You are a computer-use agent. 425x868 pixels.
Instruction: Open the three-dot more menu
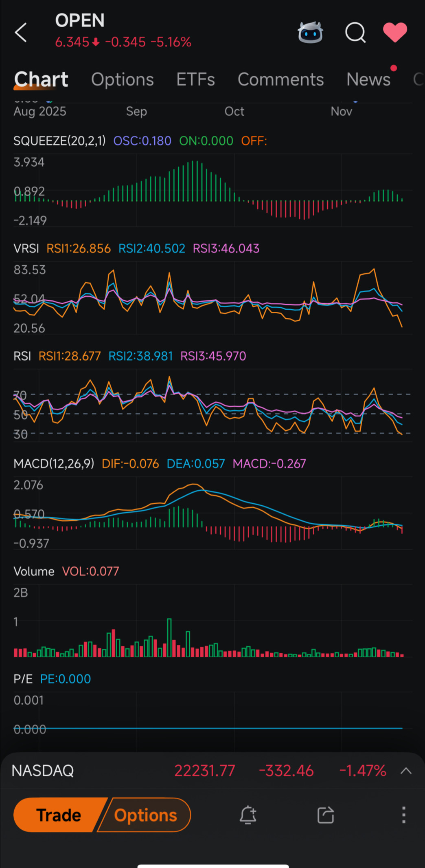point(403,815)
